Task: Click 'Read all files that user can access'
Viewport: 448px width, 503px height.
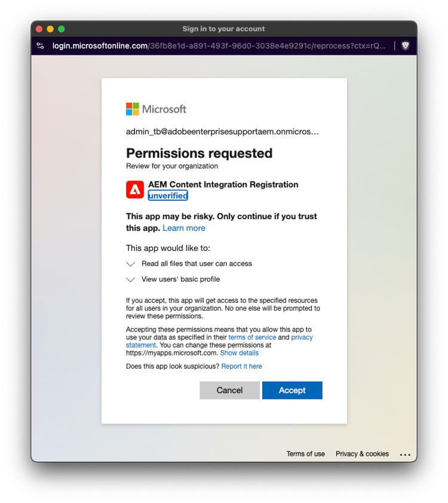Action: [197, 263]
